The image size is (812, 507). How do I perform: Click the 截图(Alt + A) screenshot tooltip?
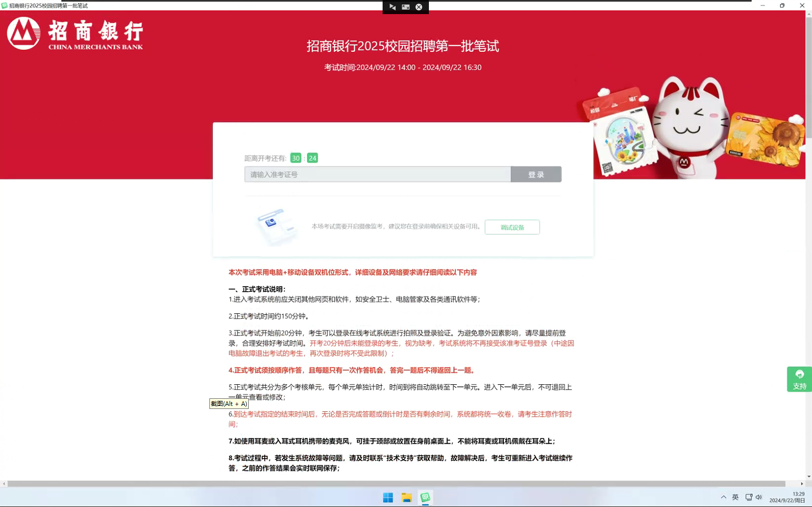(x=229, y=403)
